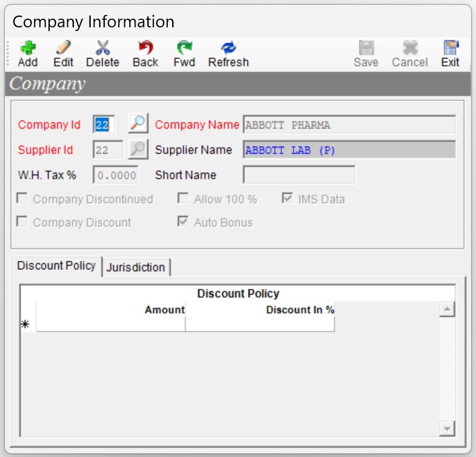476x457 pixels.
Task: Click the 'Discount Policy' grid title
Action: (x=238, y=293)
